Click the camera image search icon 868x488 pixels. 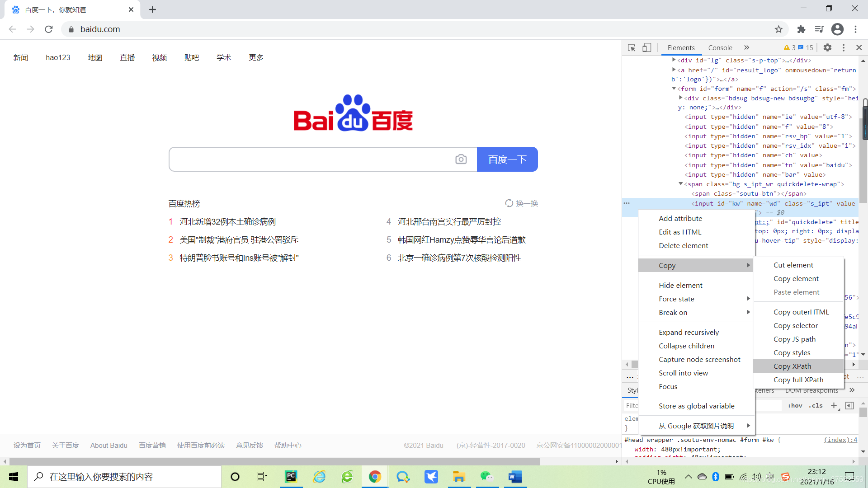coord(461,159)
